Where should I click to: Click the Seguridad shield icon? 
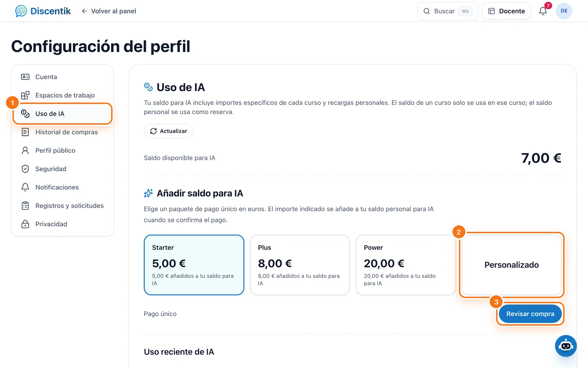point(25,169)
